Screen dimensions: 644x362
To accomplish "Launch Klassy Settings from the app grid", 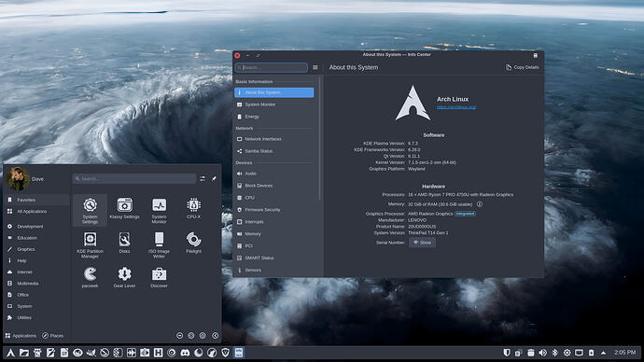I will pos(124,208).
